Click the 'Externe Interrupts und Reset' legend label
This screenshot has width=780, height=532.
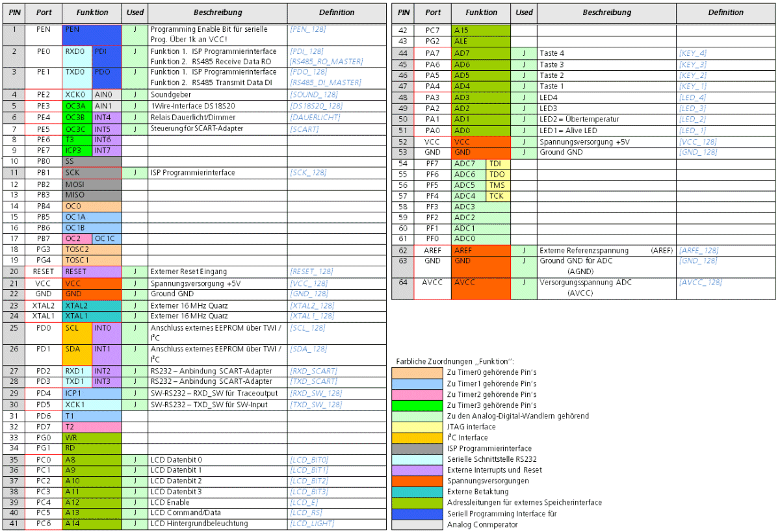[x=495, y=470]
